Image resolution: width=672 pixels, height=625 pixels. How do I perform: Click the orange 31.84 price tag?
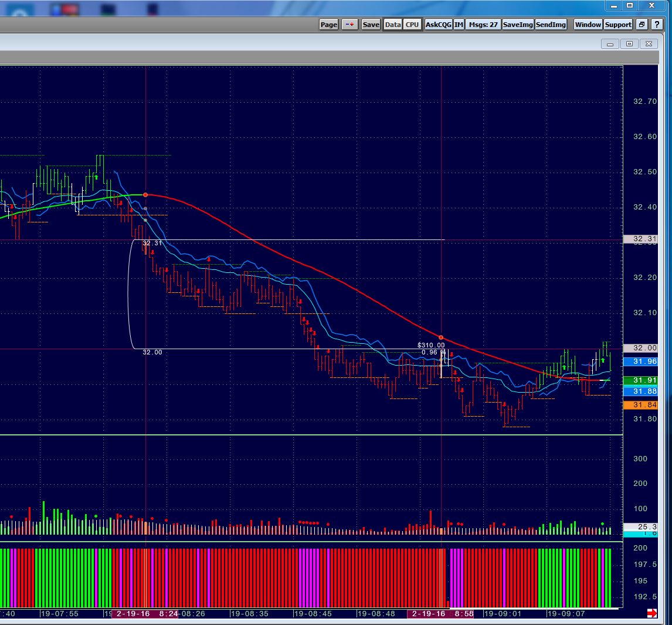[640, 405]
